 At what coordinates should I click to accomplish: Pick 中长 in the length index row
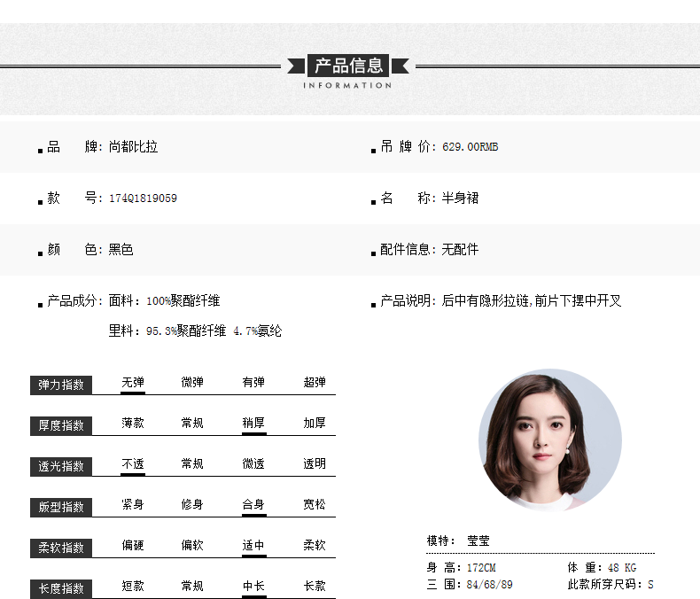pos(253,587)
